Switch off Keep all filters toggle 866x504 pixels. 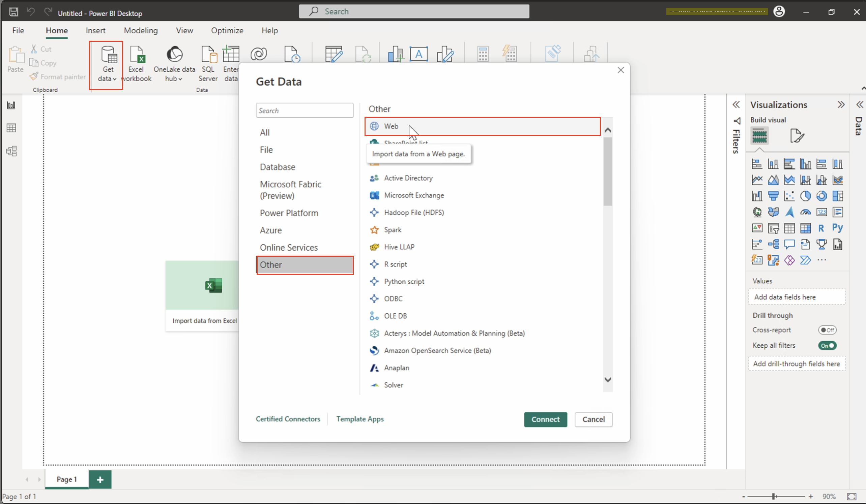827,346
